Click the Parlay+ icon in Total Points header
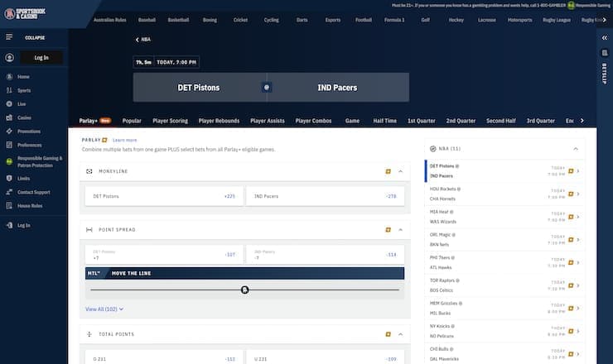The image size is (613, 364). coord(389,334)
